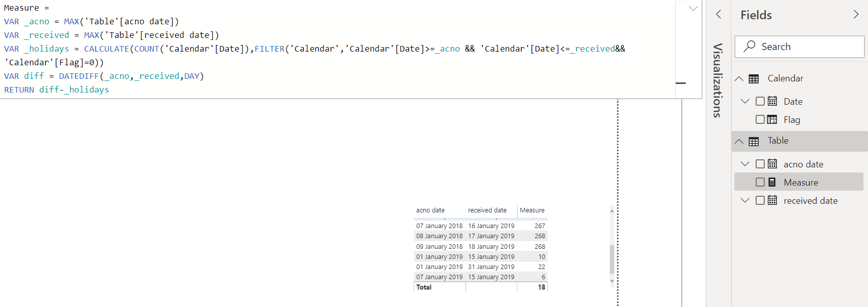Check the Measure field checkbox
The width and height of the screenshot is (868, 307).
click(760, 182)
